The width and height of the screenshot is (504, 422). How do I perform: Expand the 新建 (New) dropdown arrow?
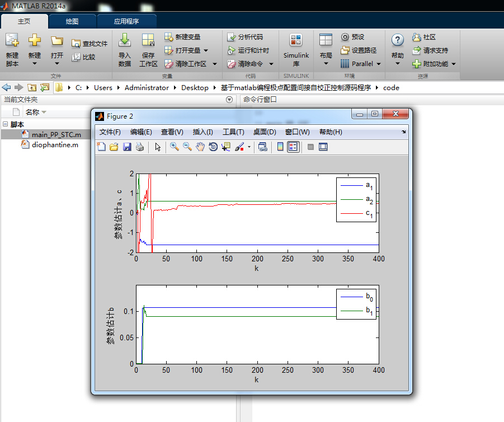(x=34, y=64)
